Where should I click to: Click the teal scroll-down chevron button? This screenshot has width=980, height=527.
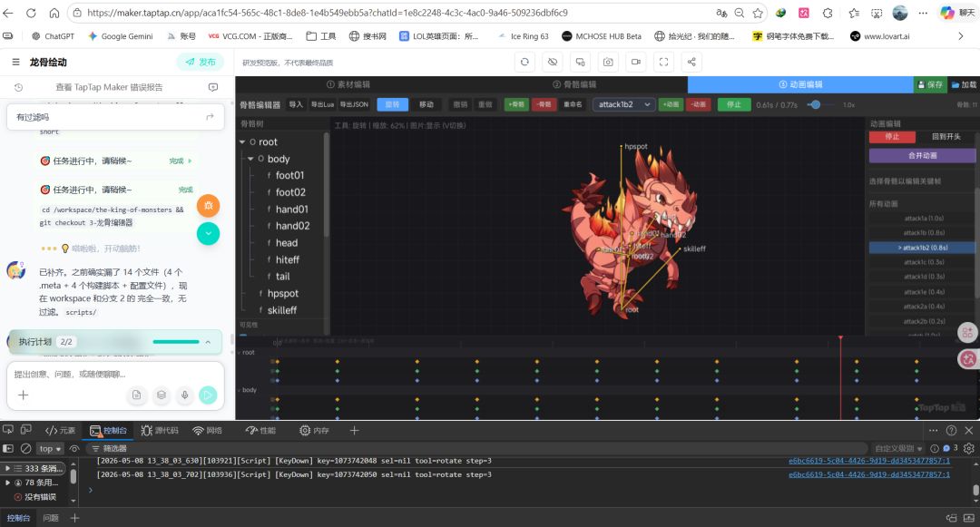pos(208,233)
